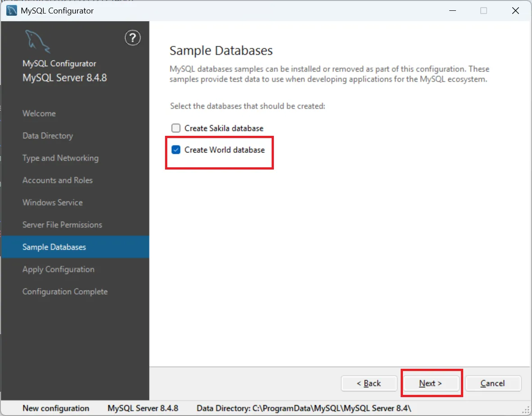Open the help question mark icon

[133, 38]
